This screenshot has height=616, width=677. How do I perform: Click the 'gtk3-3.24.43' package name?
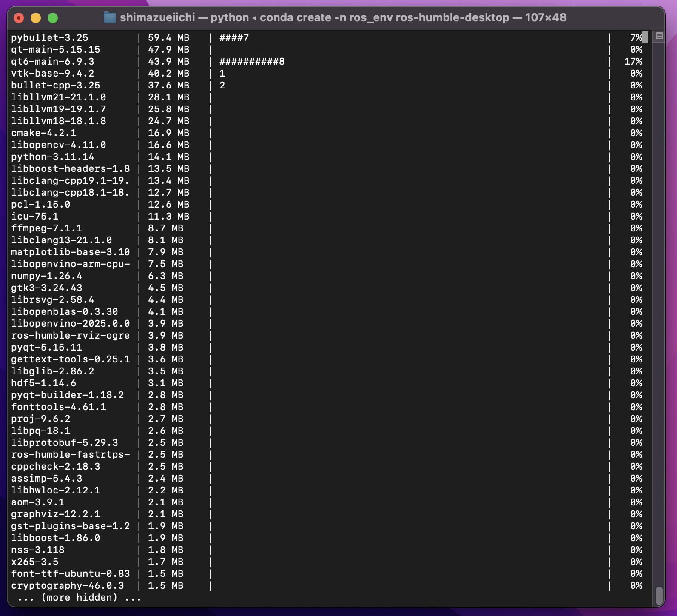[47, 288]
